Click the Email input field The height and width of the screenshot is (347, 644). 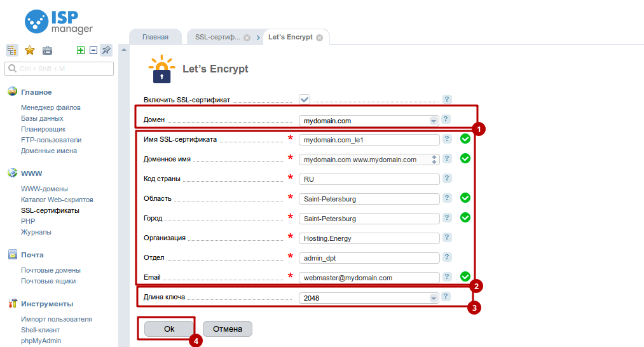369,278
